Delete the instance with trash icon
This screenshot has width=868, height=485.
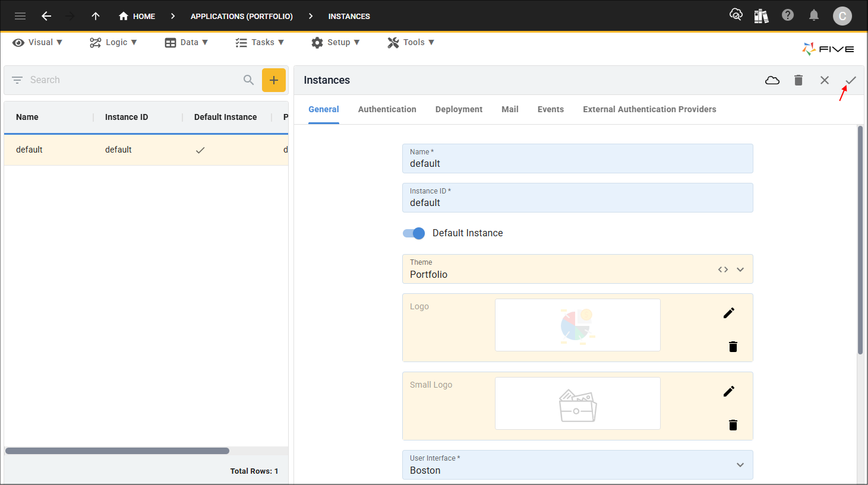(798, 80)
